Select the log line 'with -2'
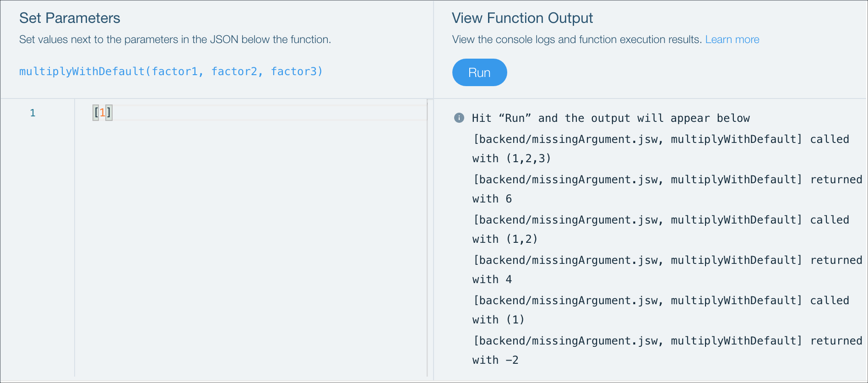The width and height of the screenshot is (868, 383). click(x=495, y=360)
